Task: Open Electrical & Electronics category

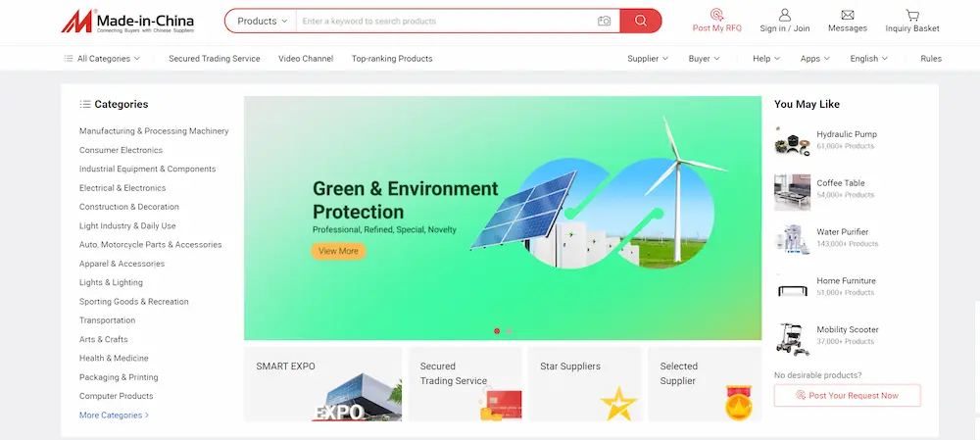Action: (122, 187)
